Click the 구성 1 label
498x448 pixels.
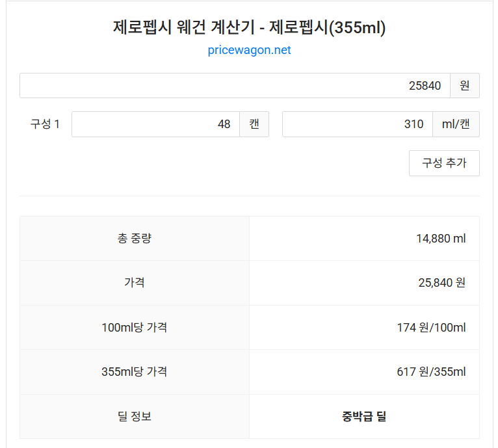point(45,124)
